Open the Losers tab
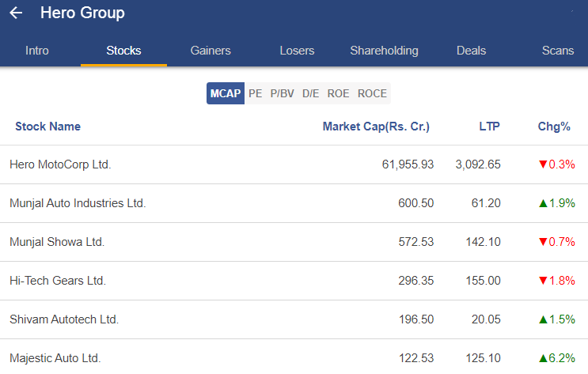The image size is (588, 374). (x=297, y=51)
